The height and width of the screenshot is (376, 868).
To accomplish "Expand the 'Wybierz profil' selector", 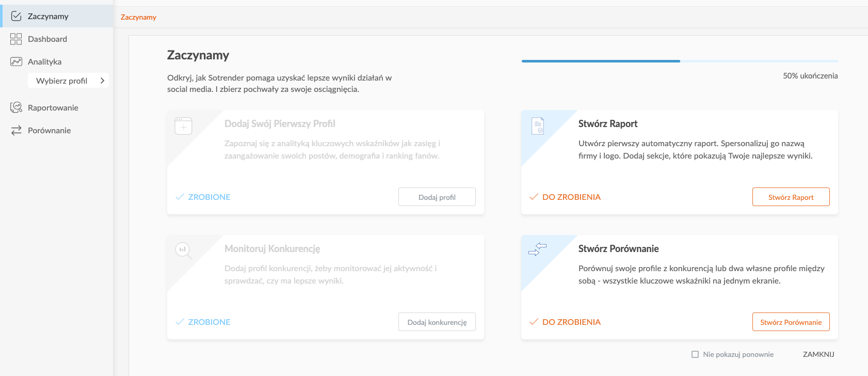I will tap(62, 81).
